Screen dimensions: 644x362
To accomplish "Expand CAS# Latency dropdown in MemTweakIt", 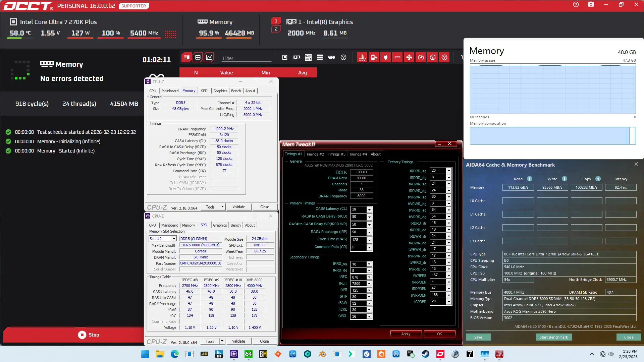I will pyautogui.click(x=369, y=209).
